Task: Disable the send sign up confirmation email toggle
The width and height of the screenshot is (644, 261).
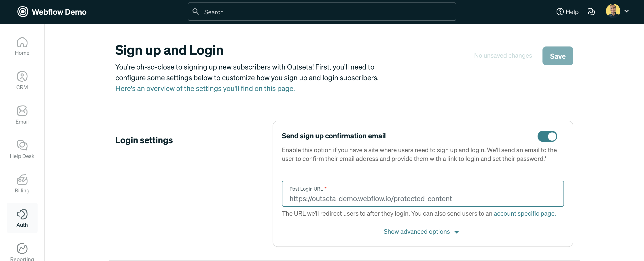Action: pyautogui.click(x=547, y=136)
